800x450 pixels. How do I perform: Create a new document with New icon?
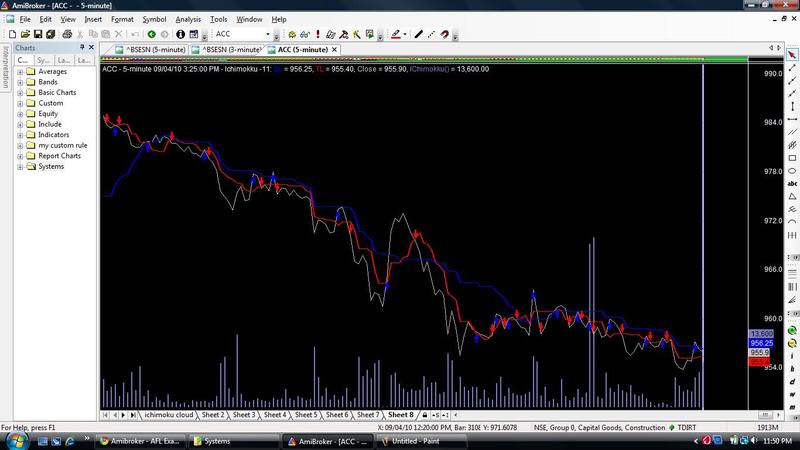12,34
